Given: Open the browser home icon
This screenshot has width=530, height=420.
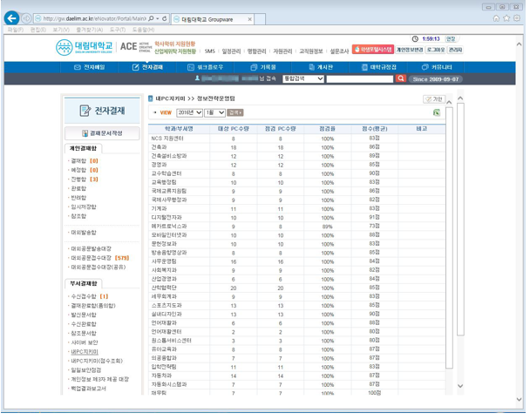Looking at the screenshot, I should pyautogui.click(x=496, y=18).
